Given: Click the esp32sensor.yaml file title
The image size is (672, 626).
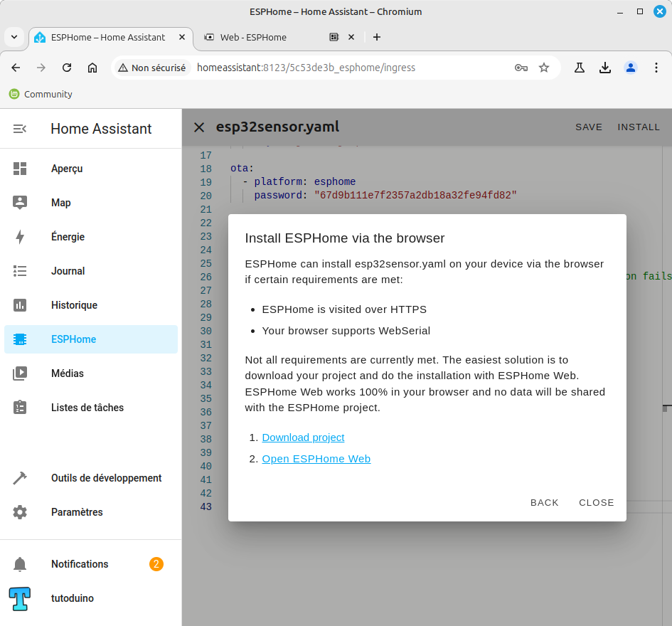Looking at the screenshot, I should (278, 127).
